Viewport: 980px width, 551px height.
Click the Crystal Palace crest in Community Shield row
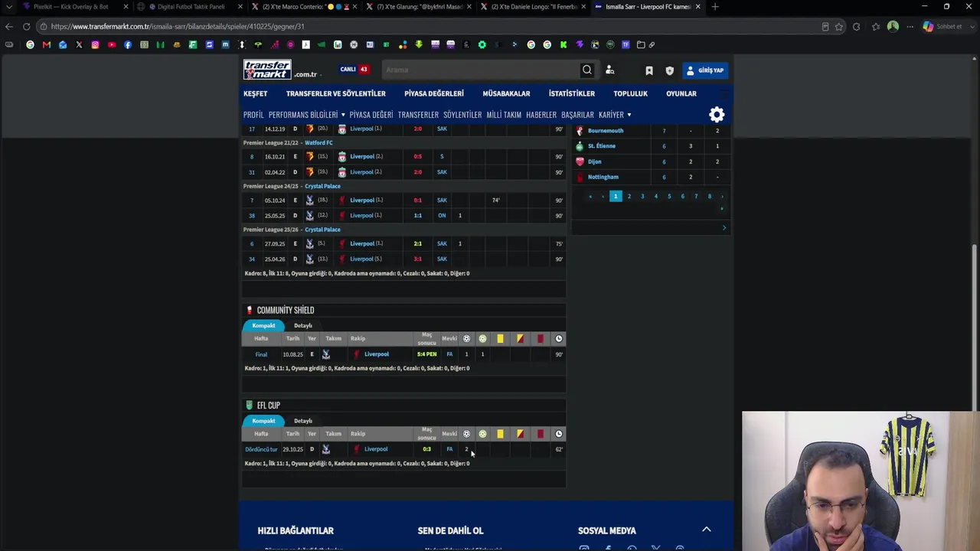tap(326, 354)
